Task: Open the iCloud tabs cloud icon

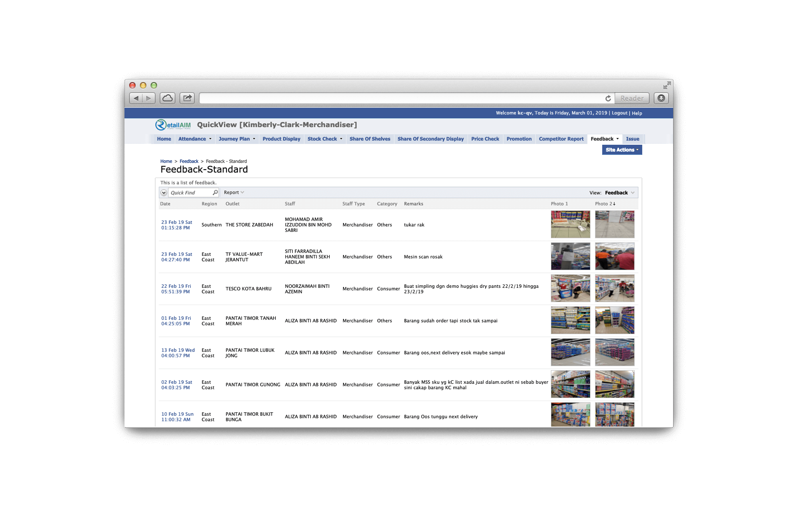Action: 168,98
